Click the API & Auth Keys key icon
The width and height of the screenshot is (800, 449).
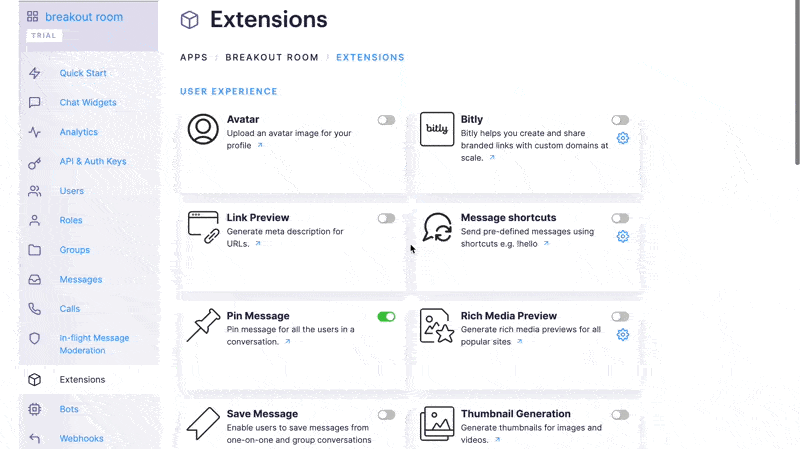(x=35, y=163)
